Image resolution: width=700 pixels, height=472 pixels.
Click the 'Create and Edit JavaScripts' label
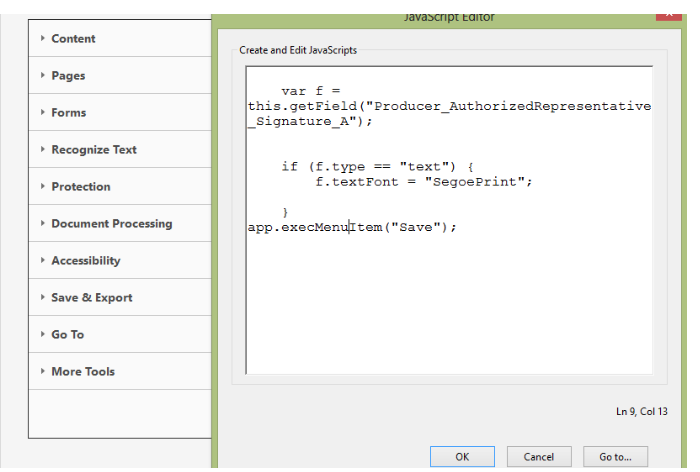point(298,50)
